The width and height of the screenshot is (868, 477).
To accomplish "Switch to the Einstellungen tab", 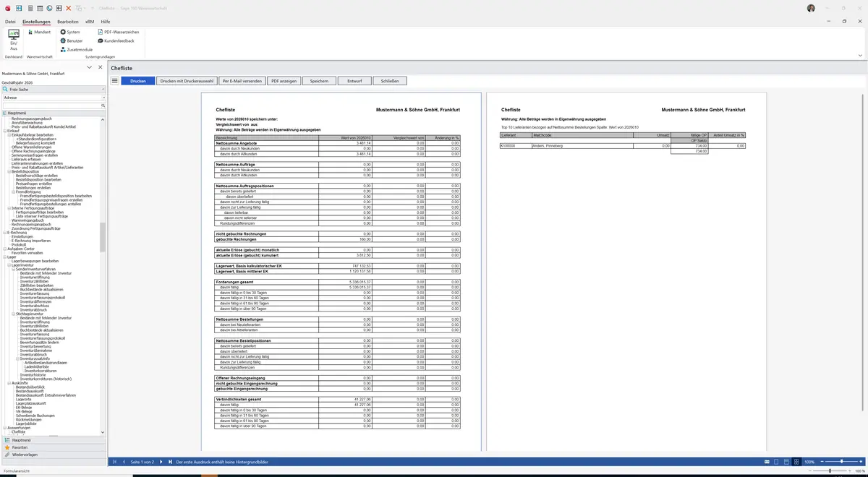I will [36, 22].
